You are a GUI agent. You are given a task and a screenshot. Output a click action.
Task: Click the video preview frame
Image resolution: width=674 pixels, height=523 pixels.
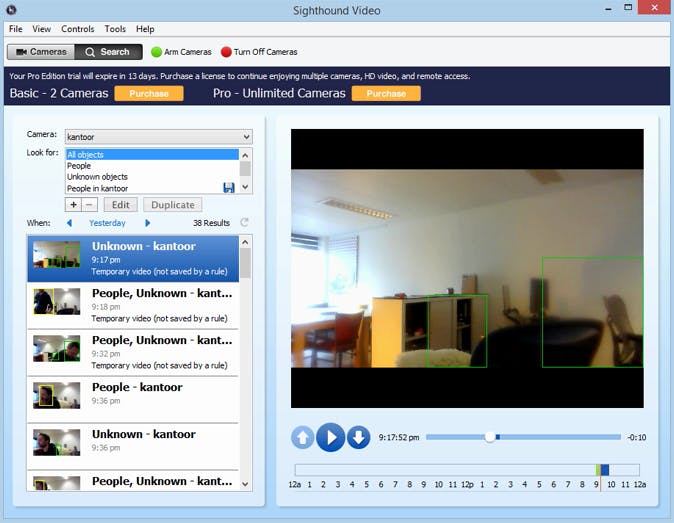coord(467,268)
